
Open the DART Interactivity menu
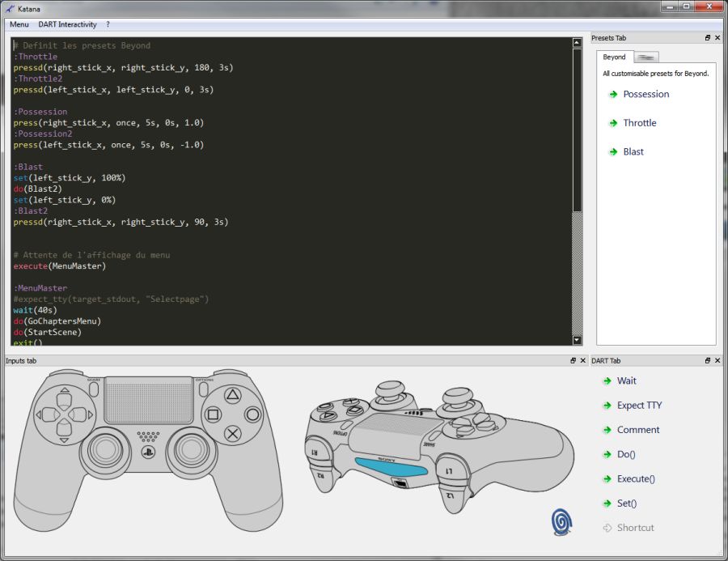pos(67,25)
